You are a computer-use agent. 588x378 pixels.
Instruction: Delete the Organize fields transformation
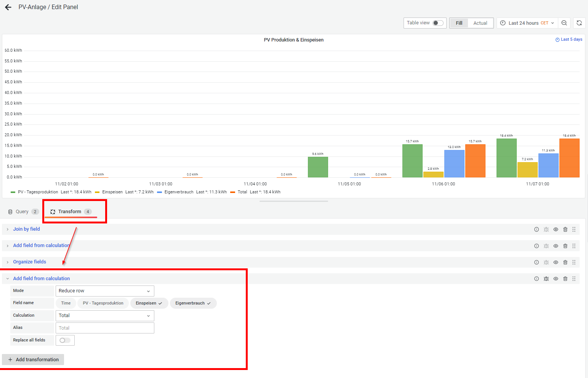565,262
